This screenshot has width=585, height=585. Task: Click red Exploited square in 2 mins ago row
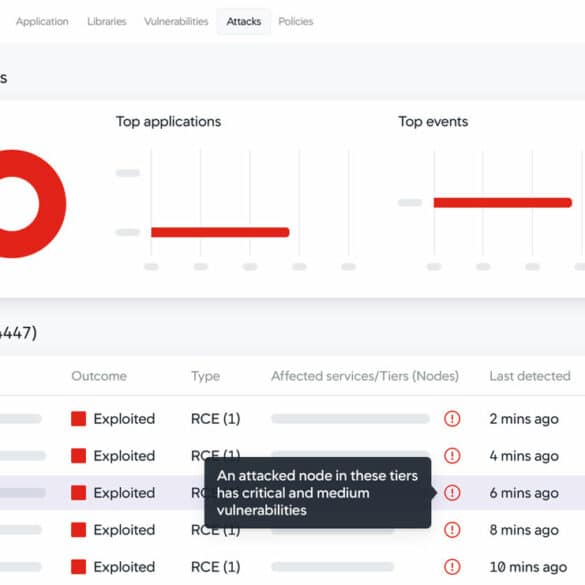coord(78,419)
